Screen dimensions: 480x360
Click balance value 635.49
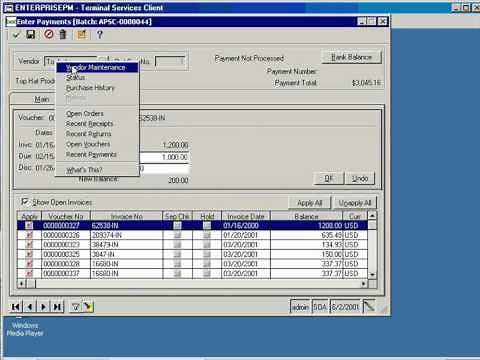click(307, 235)
